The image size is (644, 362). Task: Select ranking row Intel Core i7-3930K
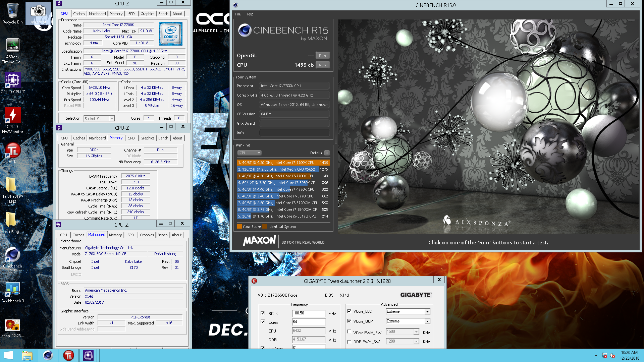pos(283,183)
